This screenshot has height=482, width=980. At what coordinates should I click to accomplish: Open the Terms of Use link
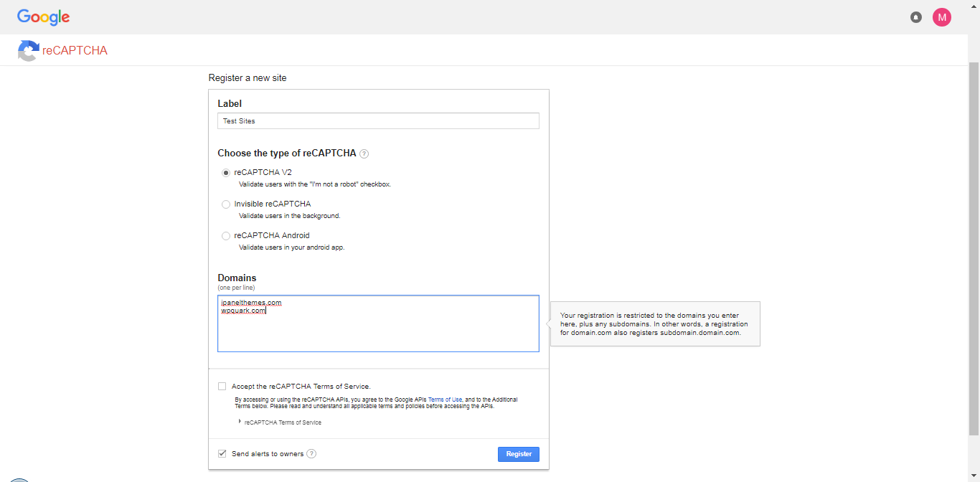(445, 400)
